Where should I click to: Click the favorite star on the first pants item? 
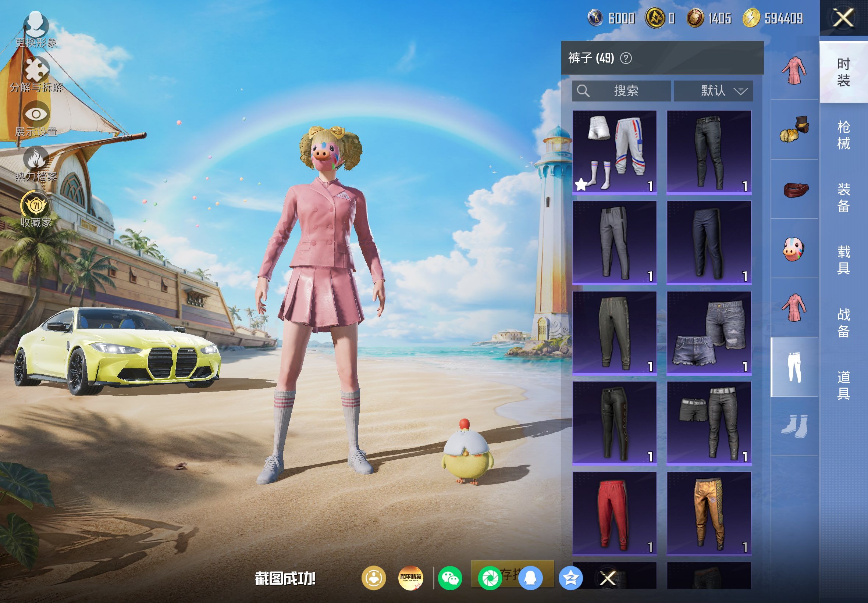coord(581,185)
